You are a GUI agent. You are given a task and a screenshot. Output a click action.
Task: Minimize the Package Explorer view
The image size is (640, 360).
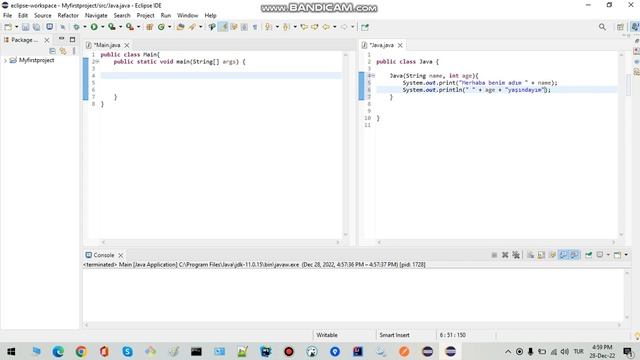(61, 39)
